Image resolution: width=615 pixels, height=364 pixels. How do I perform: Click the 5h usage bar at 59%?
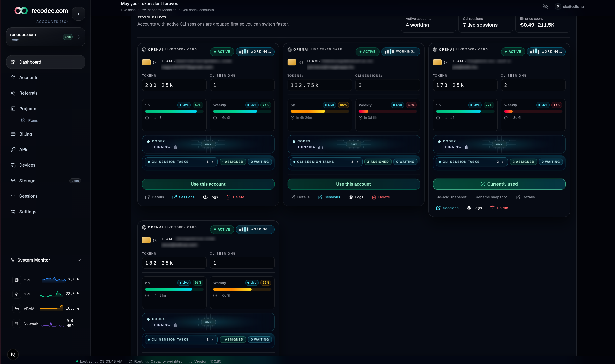point(320,111)
